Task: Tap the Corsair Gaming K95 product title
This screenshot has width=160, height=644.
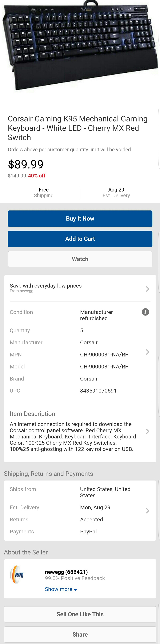Action: pos(77,128)
